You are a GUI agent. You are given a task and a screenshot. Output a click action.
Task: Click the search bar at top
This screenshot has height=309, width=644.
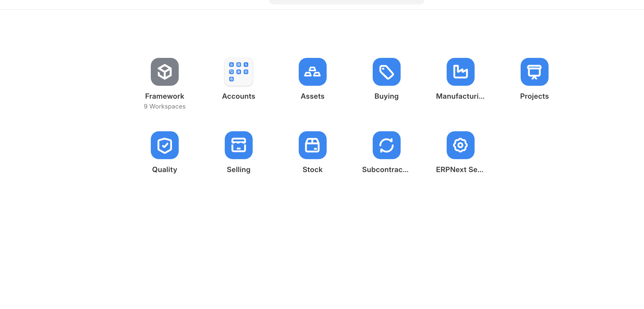point(346,2)
